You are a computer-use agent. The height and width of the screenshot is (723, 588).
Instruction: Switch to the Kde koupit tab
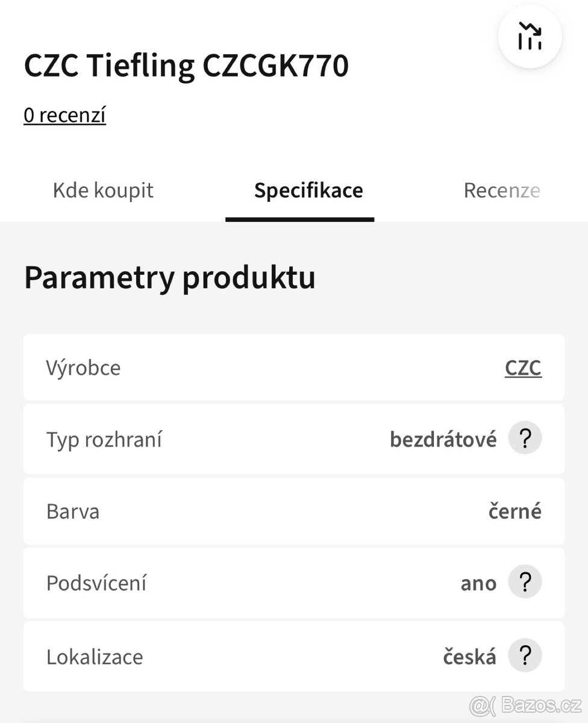click(x=103, y=190)
